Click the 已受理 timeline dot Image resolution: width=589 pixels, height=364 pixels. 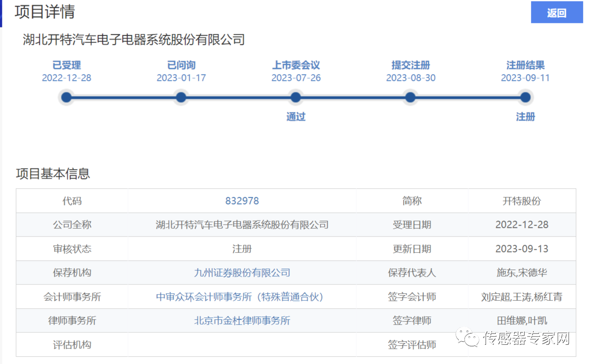67,97
